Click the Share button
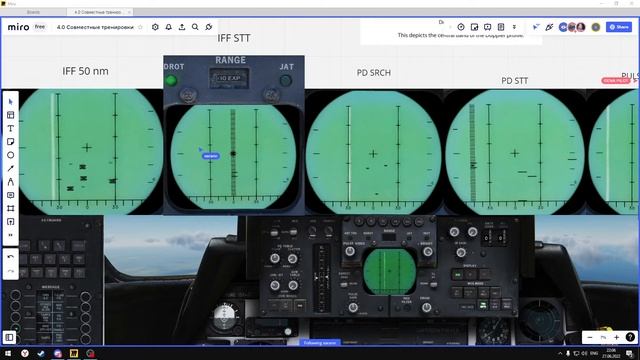 (x=619, y=27)
